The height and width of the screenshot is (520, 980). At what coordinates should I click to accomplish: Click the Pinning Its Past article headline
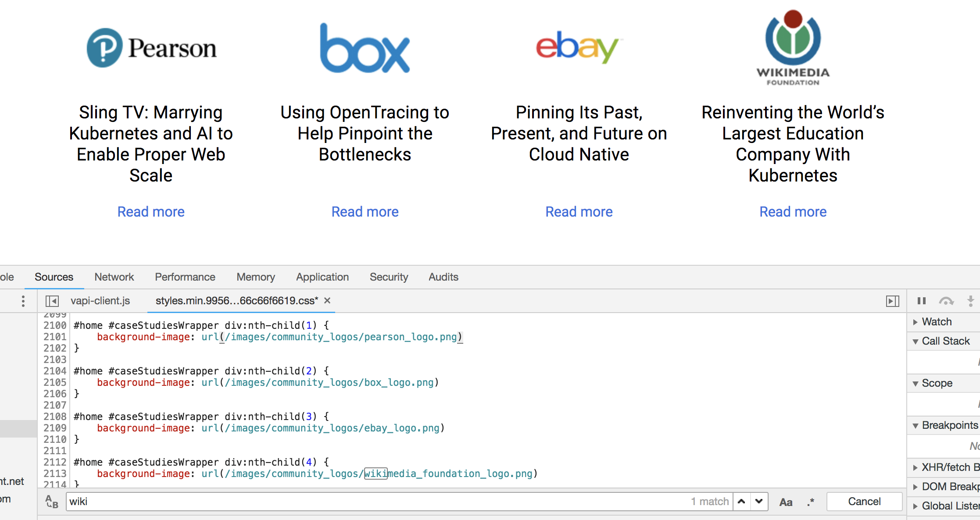click(579, 133)
